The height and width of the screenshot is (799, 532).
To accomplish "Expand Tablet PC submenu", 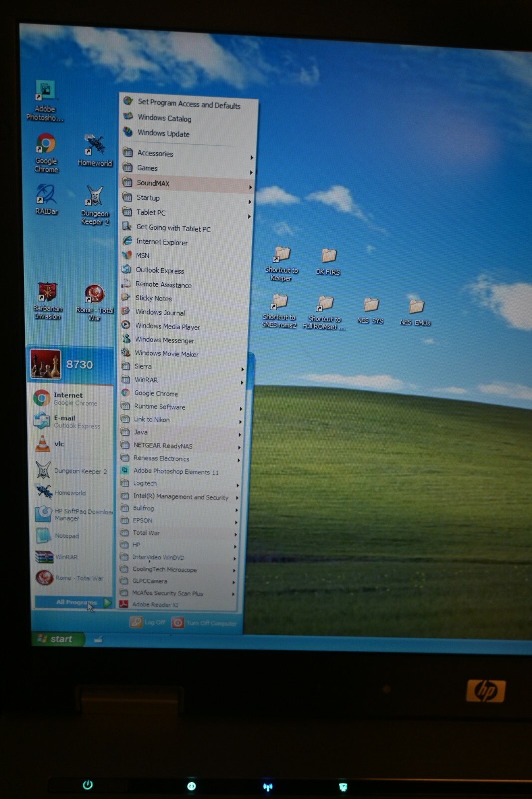I will click(187, 213).
